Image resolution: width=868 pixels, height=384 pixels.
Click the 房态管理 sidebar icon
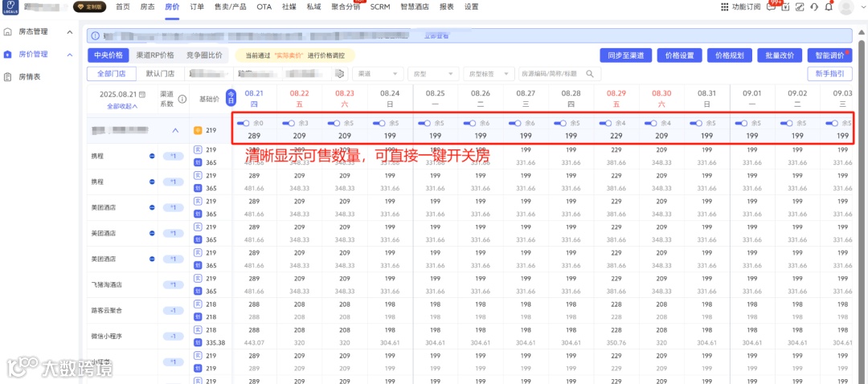pos(8,31)
